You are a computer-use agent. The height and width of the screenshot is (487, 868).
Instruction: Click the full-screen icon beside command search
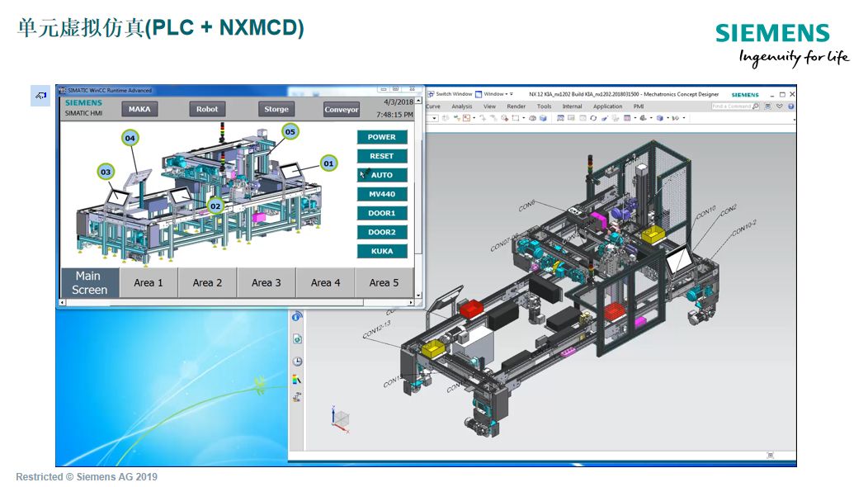768,106
